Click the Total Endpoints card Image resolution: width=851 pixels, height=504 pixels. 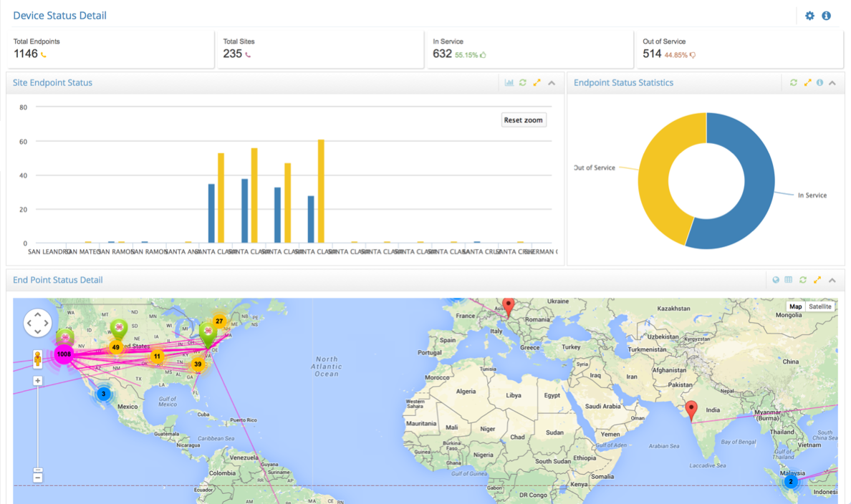110,49
